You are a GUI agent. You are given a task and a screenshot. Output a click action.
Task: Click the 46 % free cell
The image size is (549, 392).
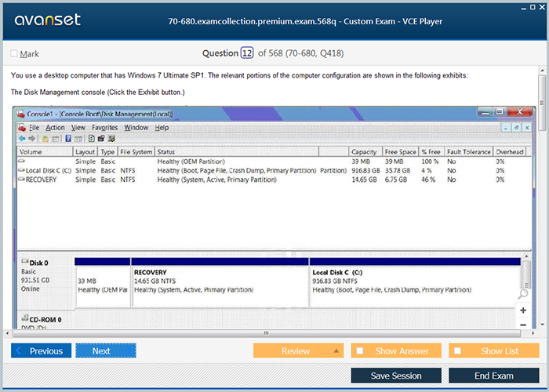pos(428,180)
